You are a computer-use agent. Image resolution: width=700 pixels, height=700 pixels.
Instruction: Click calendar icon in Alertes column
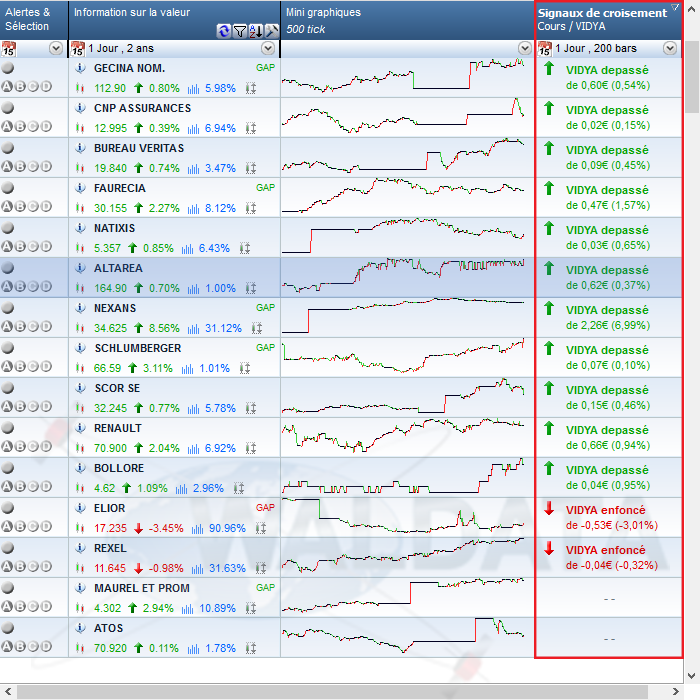click(x=8, y=48)
